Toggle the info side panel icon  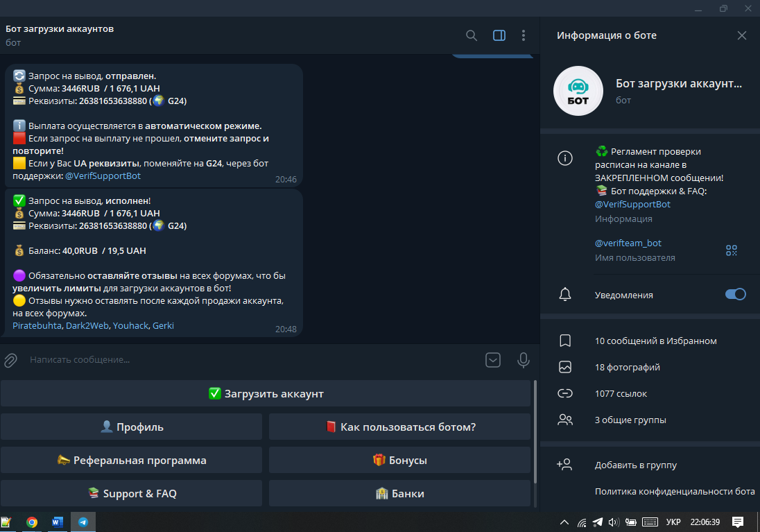[x=499, y=35]
